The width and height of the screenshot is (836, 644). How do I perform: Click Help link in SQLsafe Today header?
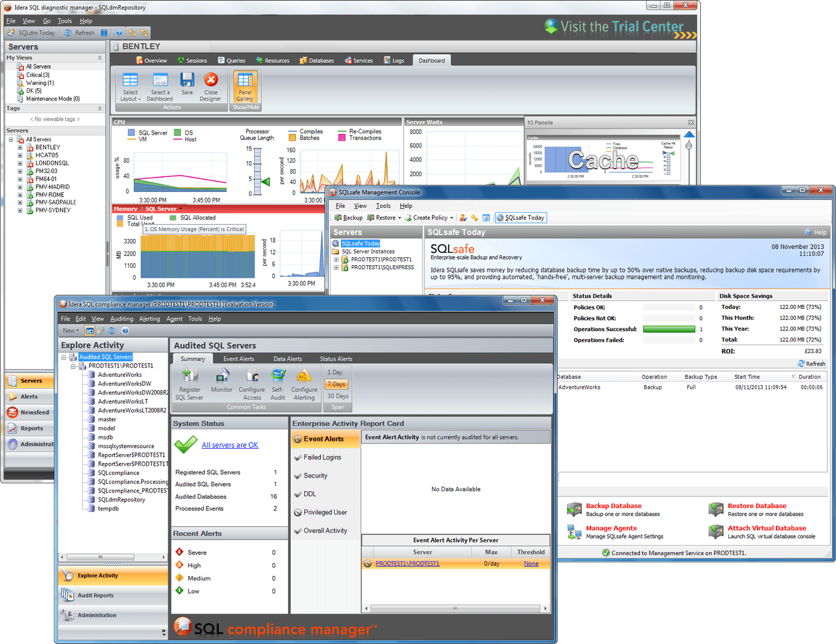click(816, 233)
